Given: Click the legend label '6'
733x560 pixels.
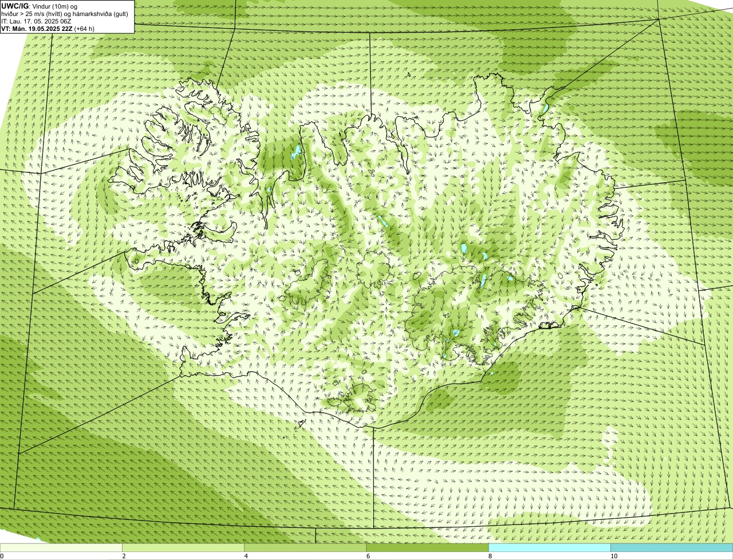Looking at the screenshot, I should 368,556.
